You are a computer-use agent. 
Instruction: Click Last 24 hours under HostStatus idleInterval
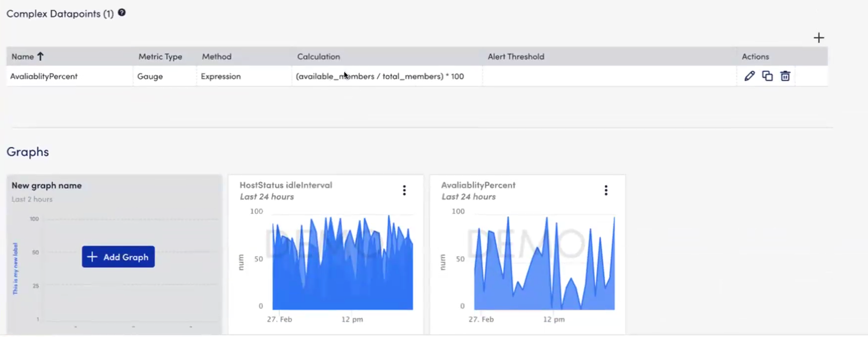pyautogui.click(x=267, y=197)
